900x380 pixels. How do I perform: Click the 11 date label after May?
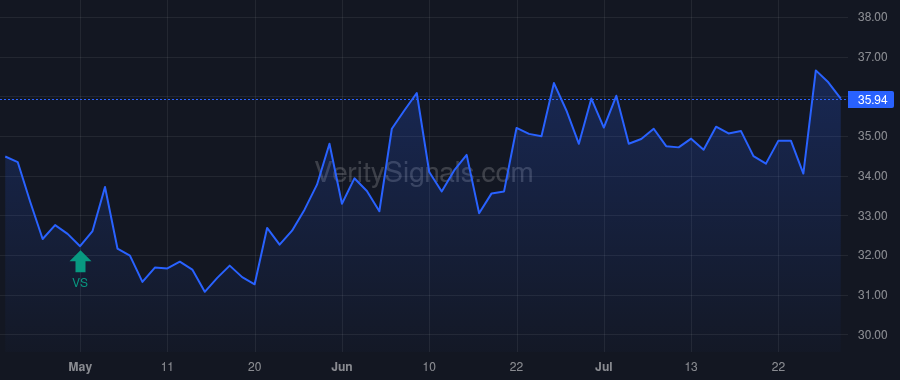[167, 367]
